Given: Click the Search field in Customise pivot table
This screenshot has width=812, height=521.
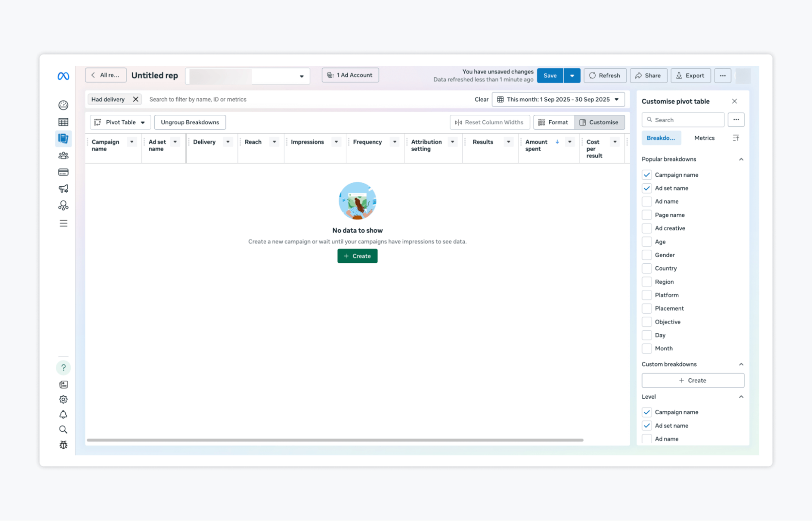Looking at the screenshot, I should click(687, 120).
